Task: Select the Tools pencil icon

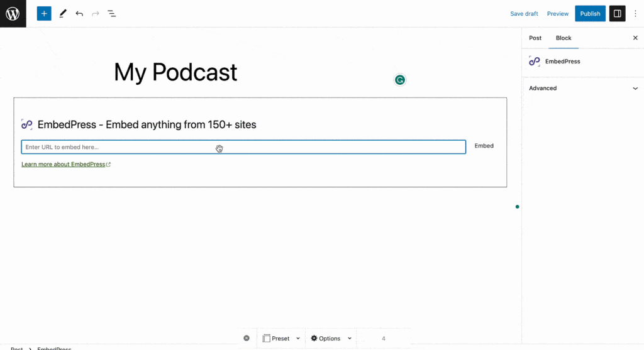Action: (63, 14)
